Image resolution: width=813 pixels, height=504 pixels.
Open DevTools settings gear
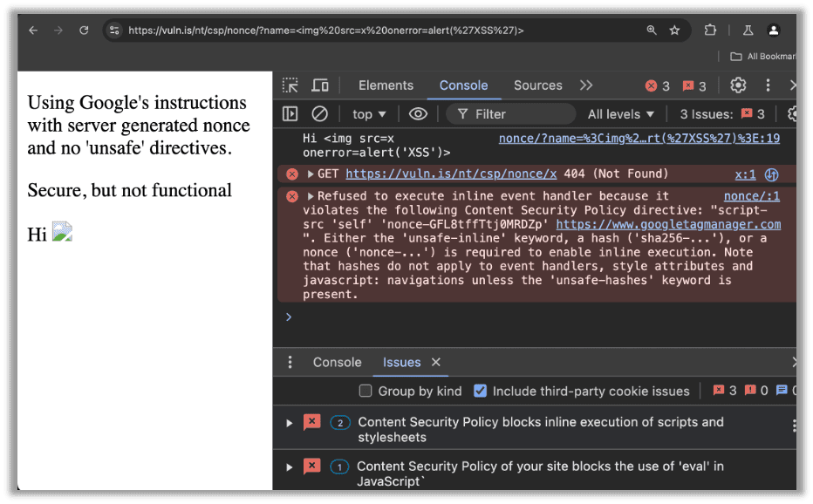click(x=738, y=85)
